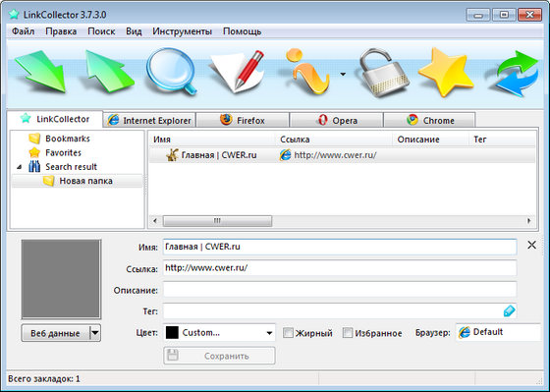550x392 pixels.
Task: Click the yellow star favorites icon
Action: pos(446,73)
